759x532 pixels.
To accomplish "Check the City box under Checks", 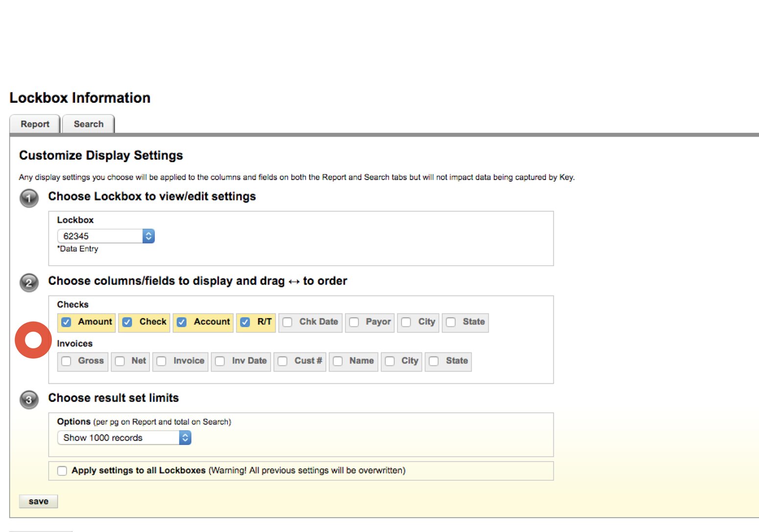I will point(406,322).
